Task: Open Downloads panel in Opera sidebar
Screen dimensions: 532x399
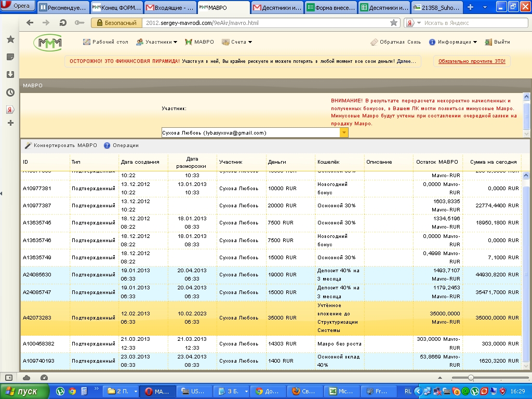Action: [x=10, y=74]
